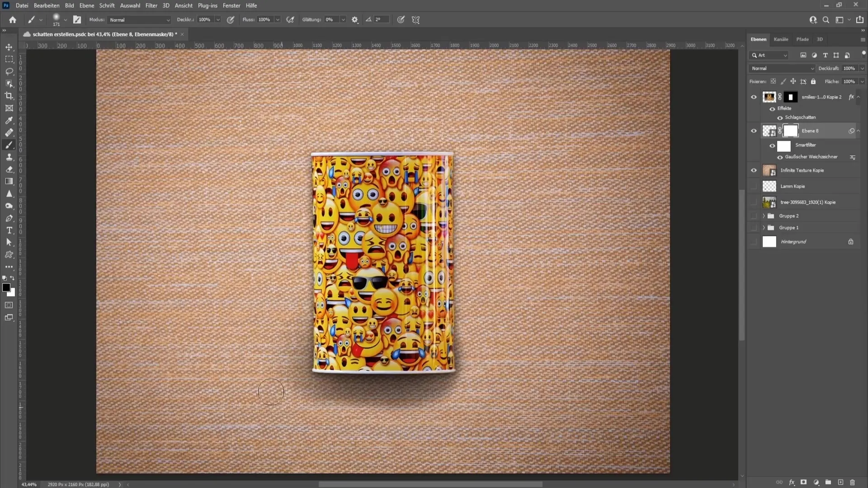Click foreground color swatch
This screenshot has width=868, height=488.
coord(6,287)
